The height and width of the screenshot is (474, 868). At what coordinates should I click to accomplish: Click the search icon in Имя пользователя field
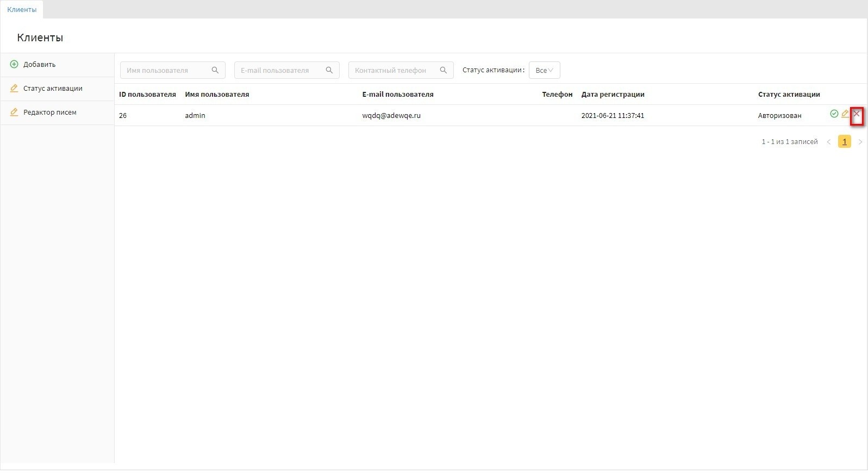pyautogui.click(x=215, y=70)
